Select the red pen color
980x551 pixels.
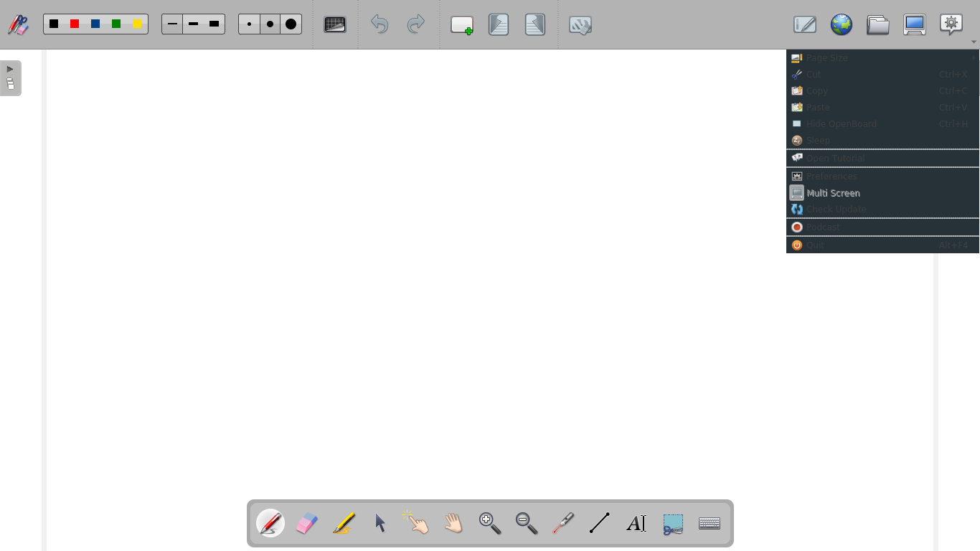[75, 23]
